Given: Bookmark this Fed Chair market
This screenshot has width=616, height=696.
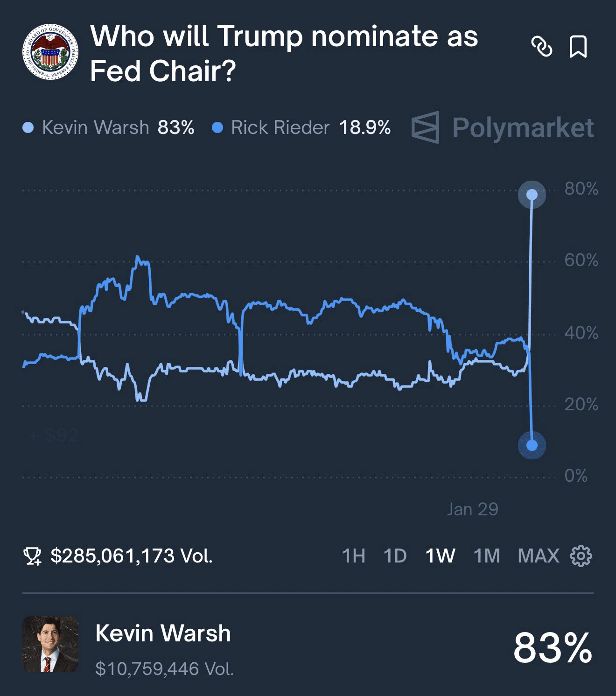Looking at the screenshot, I should coord(578,47).
